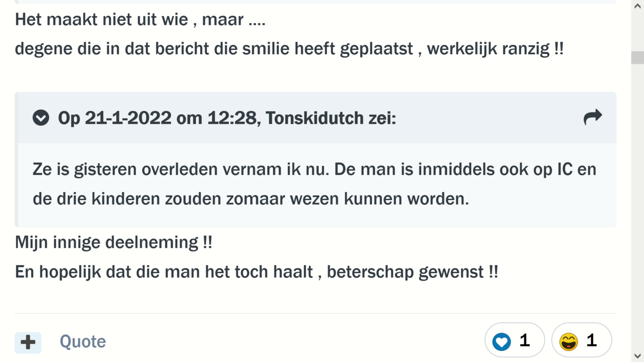Click the scrollbar's up arrow icon
The height and width of the screenshot is (362, 644).
pyautogui.click(x=638, y=5)
